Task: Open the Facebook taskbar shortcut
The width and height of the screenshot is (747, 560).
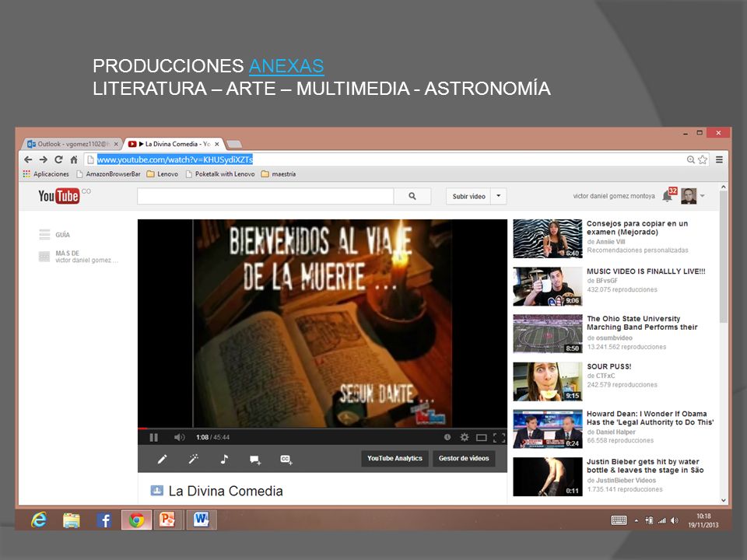Action: (103, 520)
